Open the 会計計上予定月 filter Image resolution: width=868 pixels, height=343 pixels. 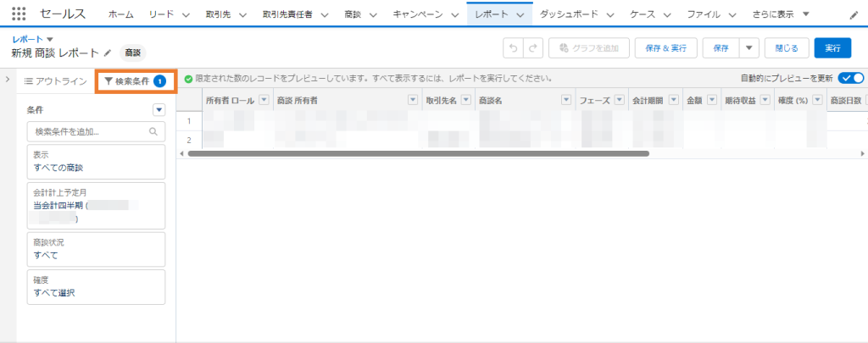click(96, 206)
